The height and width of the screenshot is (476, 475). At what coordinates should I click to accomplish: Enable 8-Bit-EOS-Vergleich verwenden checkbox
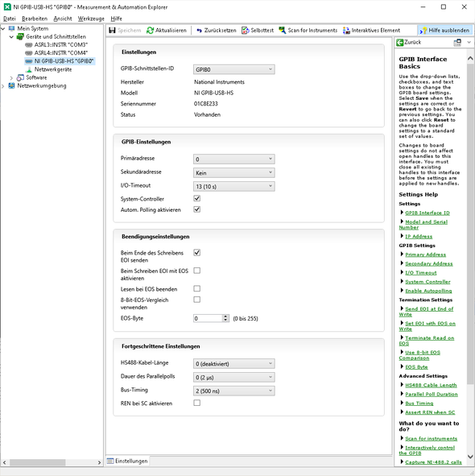(x=197, y=300)
